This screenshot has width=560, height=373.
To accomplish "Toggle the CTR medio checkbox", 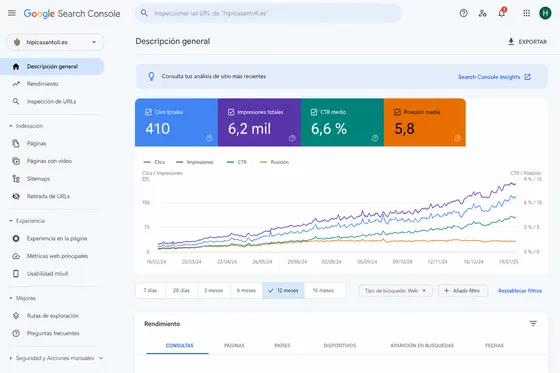I will [x=314, y=112].
